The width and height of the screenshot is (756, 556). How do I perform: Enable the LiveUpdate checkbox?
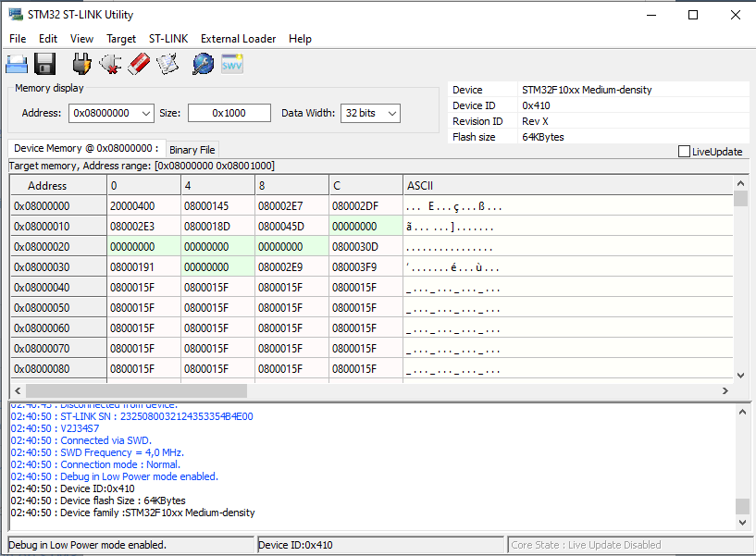pyautogui.click(x=684, y=152)
